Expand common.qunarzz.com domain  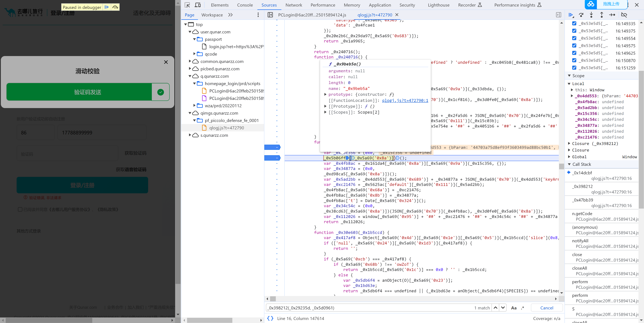point(190,61)
